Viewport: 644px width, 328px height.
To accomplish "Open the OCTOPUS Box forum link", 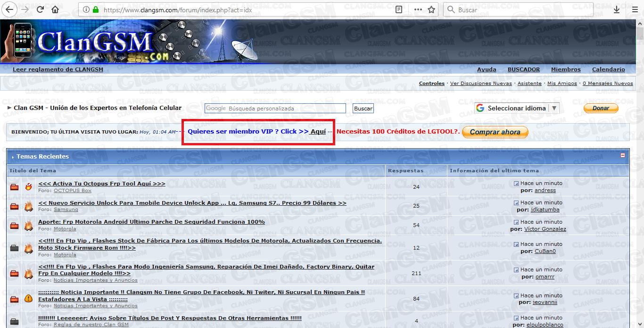I will click(73, 191).
